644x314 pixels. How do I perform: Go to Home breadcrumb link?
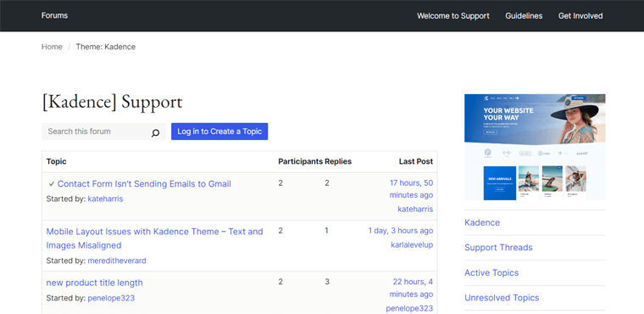pyautogui.click(x=52, y=47)
